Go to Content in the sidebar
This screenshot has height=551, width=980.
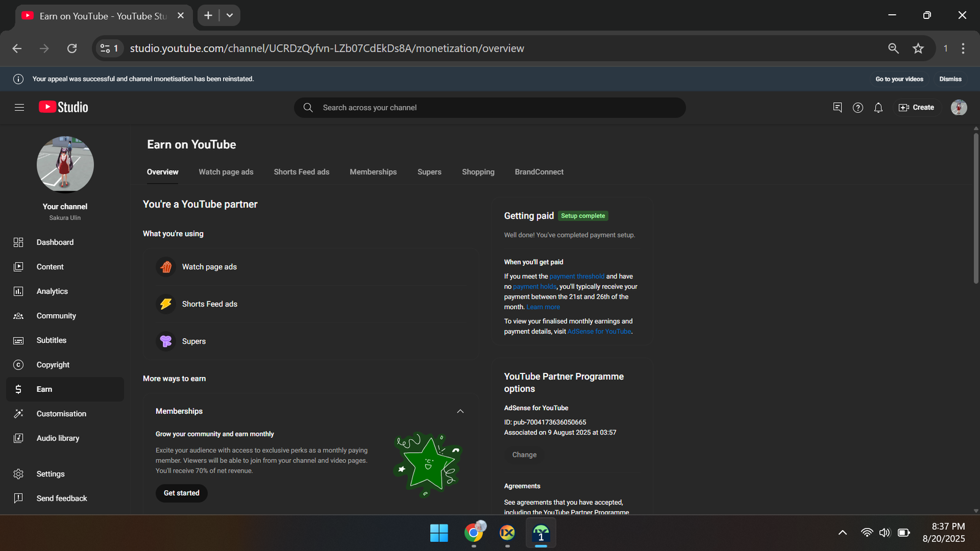[x=65, y=267]
